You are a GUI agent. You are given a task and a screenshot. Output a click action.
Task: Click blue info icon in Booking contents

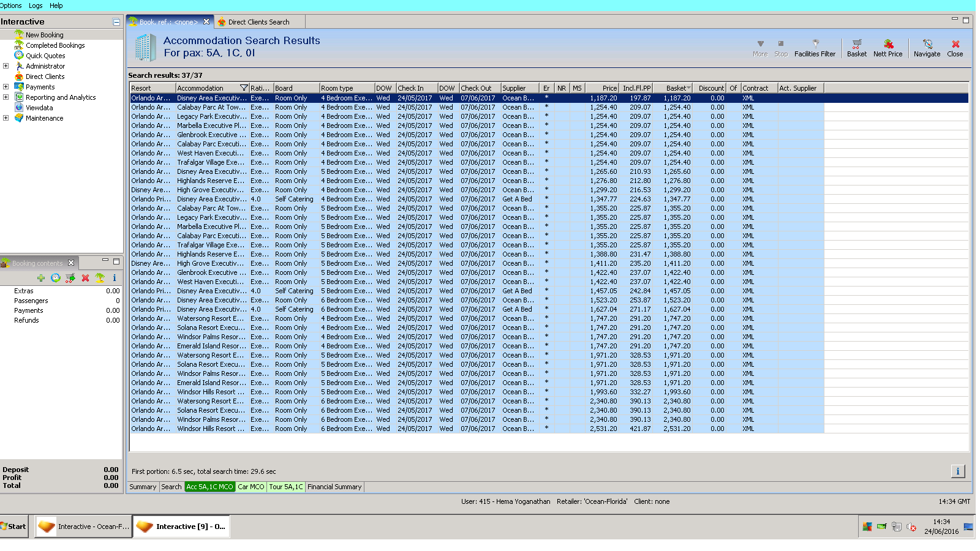click(x=114, y=278)
